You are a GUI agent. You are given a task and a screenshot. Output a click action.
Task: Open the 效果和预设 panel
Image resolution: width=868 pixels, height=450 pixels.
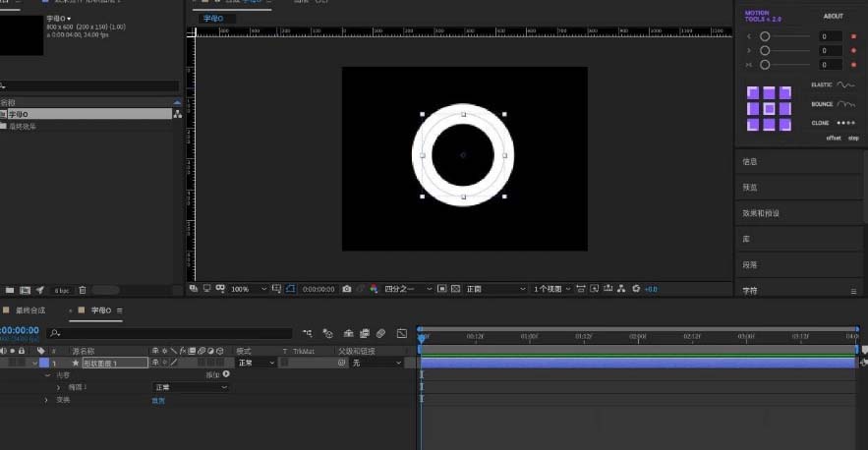[x=761, y=213]
